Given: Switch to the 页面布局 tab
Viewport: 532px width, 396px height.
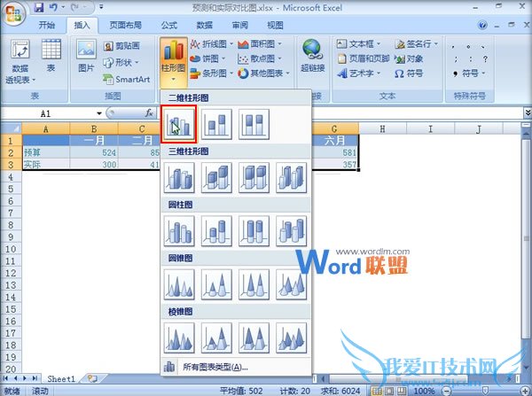Looking at the screenshot, I should point(126,25).
